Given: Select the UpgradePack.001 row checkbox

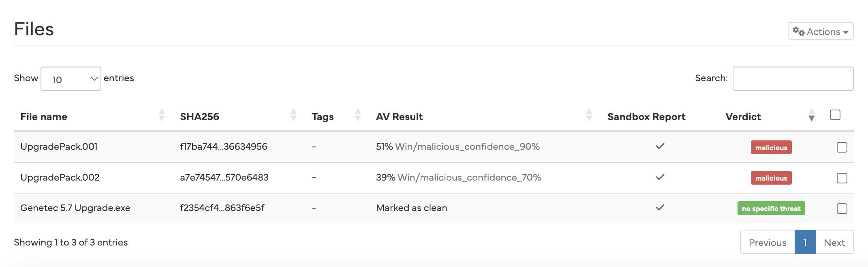Looking at the screenshot, I should 842,147.
